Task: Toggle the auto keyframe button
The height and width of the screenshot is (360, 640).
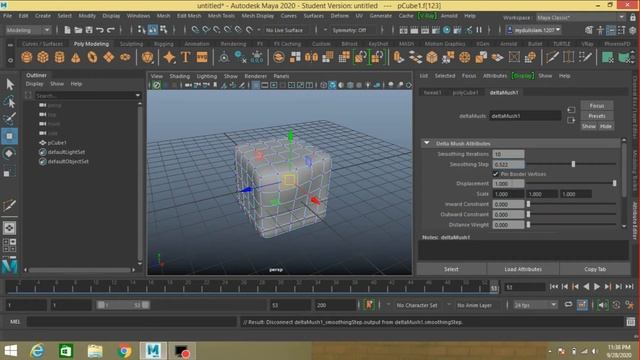Action: 582,305
